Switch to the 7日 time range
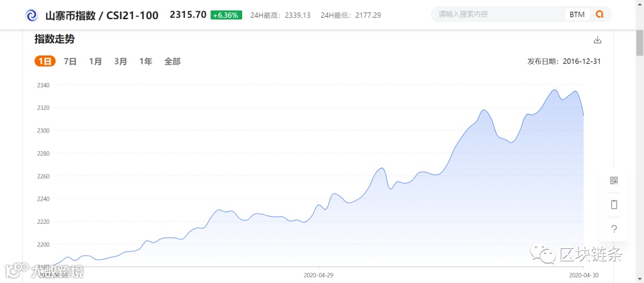The width and height of the screenshot is (644, 283). (x=70, y=61)
